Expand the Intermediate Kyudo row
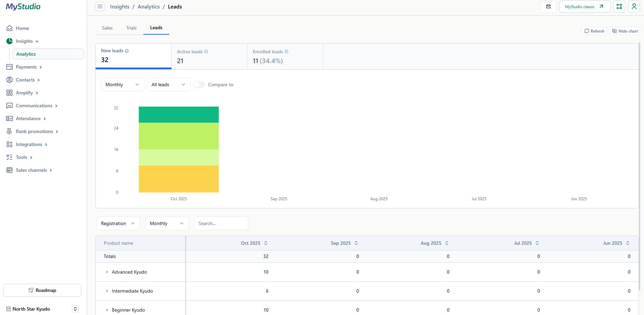 107,291
